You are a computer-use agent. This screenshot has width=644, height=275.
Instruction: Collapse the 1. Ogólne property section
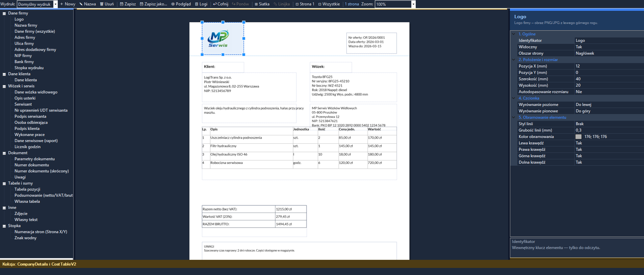click(514, 34)
